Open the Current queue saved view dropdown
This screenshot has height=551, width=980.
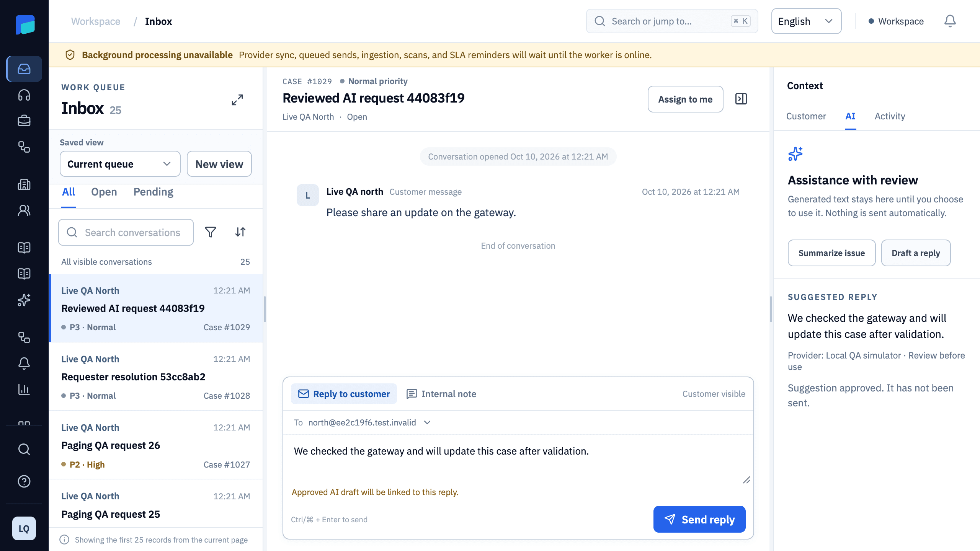120,164
